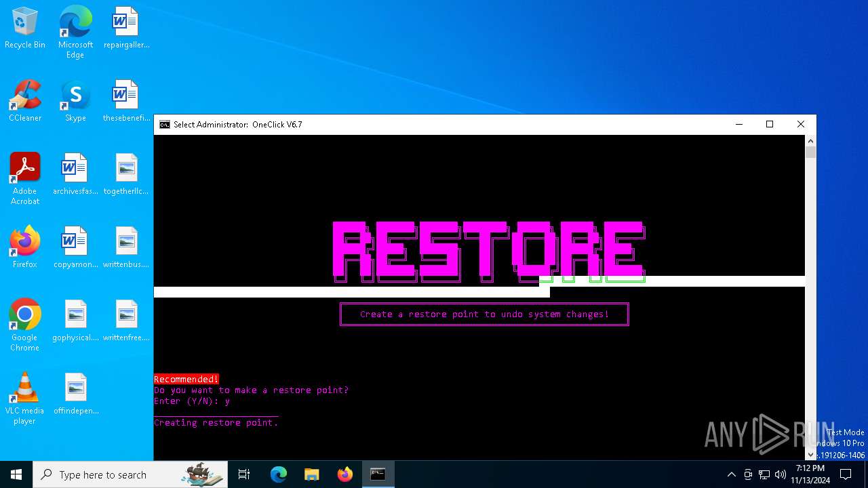
Task: Click in the Type here to search box
Action: pos(130,474)
